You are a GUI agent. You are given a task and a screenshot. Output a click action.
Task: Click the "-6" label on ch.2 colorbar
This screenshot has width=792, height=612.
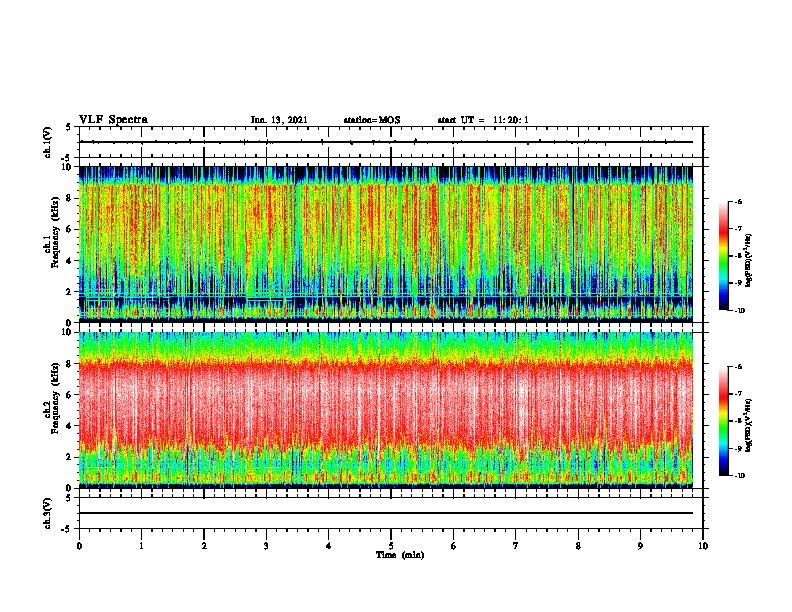pyautogui.click(x=738, y=367)
